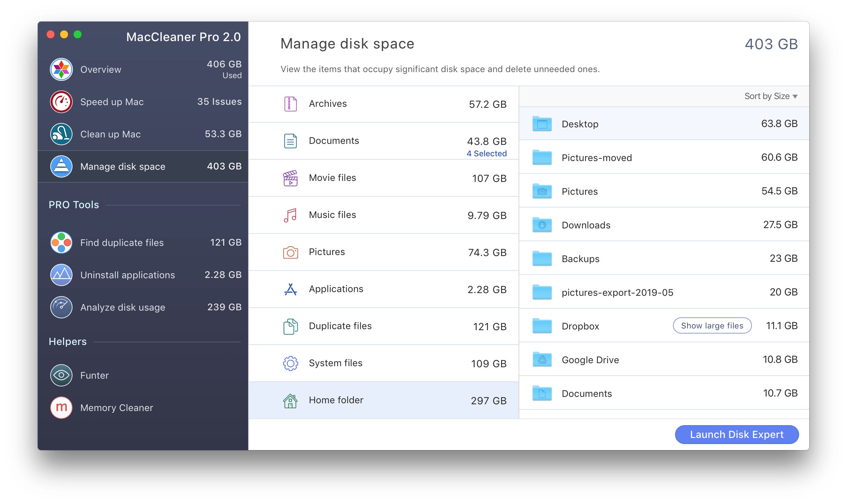Select the Uninstall applications icon
Image resolution: width=847 pixels, height=504 pixels.
tap(62, 275)
